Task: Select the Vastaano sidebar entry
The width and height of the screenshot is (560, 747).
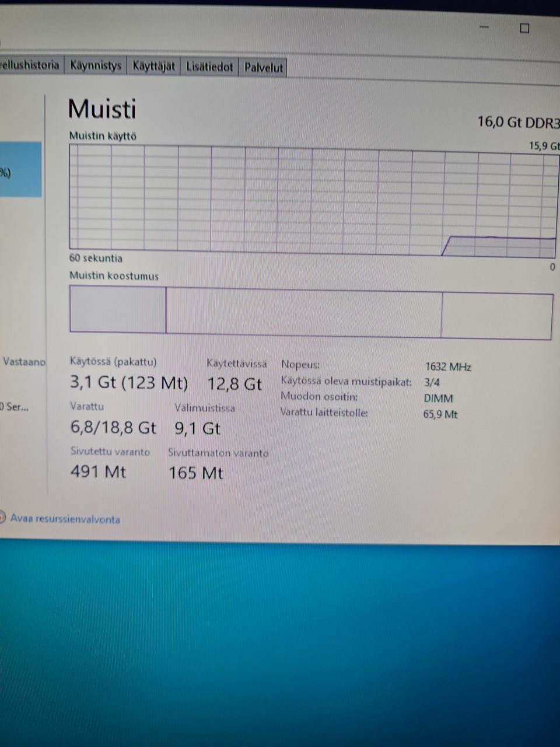Action: click(x=24, y=362)
